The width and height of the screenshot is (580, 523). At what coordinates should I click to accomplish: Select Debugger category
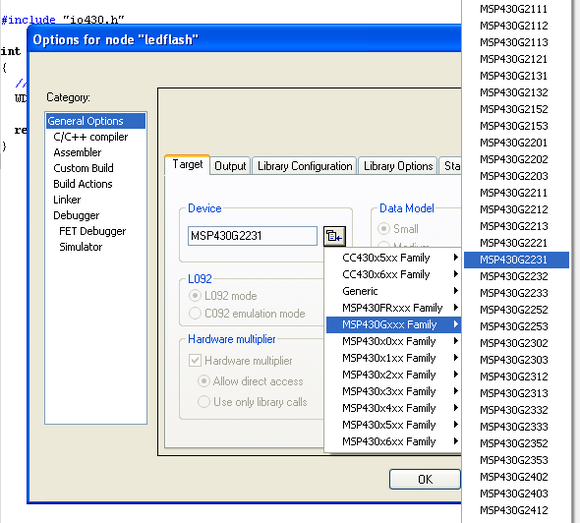click(76, 215)
